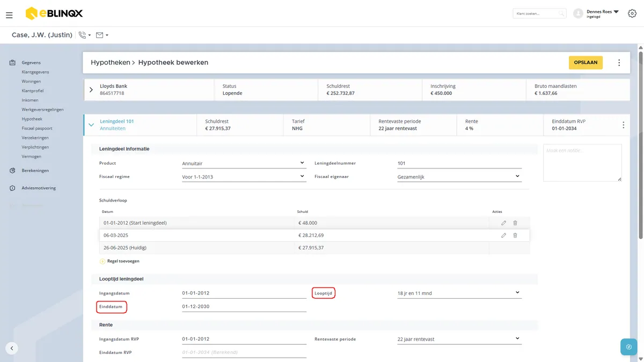Open the hamburger navigation menu
This screenshot has width=644, height=362.
pos(9,15)
